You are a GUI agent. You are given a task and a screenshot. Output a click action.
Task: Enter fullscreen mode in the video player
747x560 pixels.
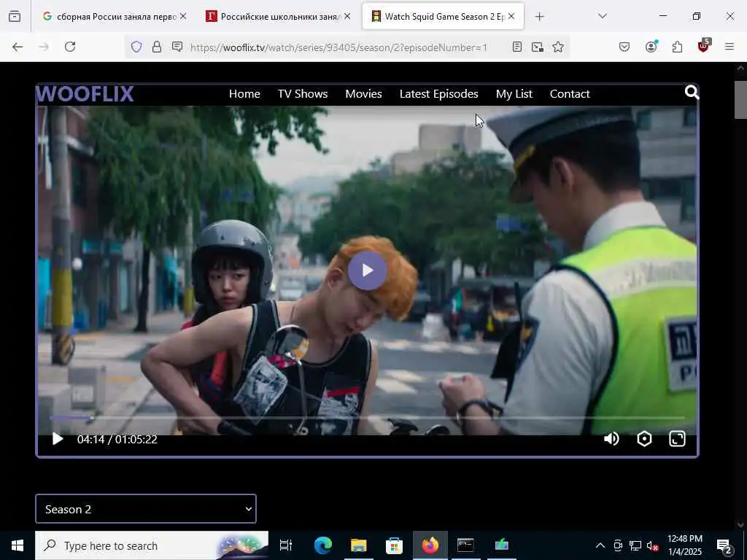click(x=677, y=438)
